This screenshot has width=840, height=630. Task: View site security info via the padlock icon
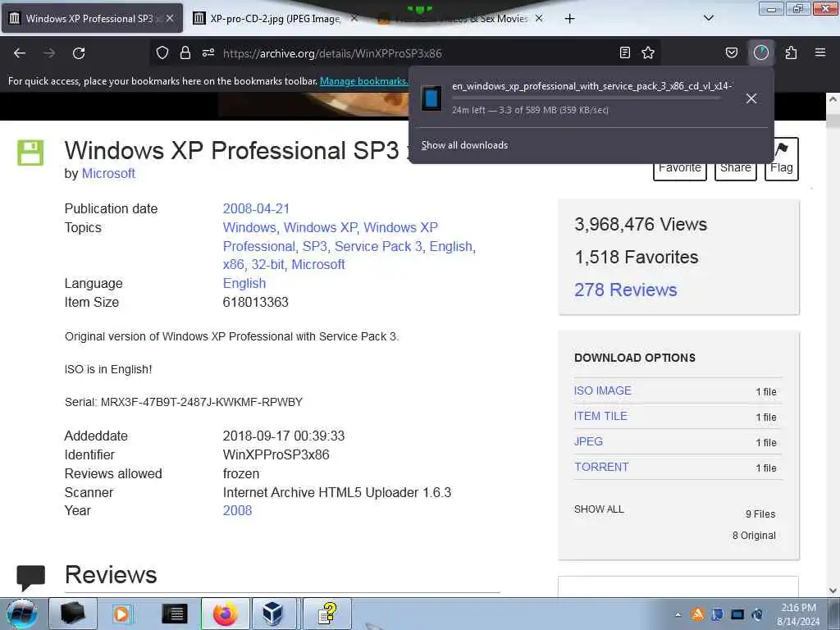coord(185,52)
